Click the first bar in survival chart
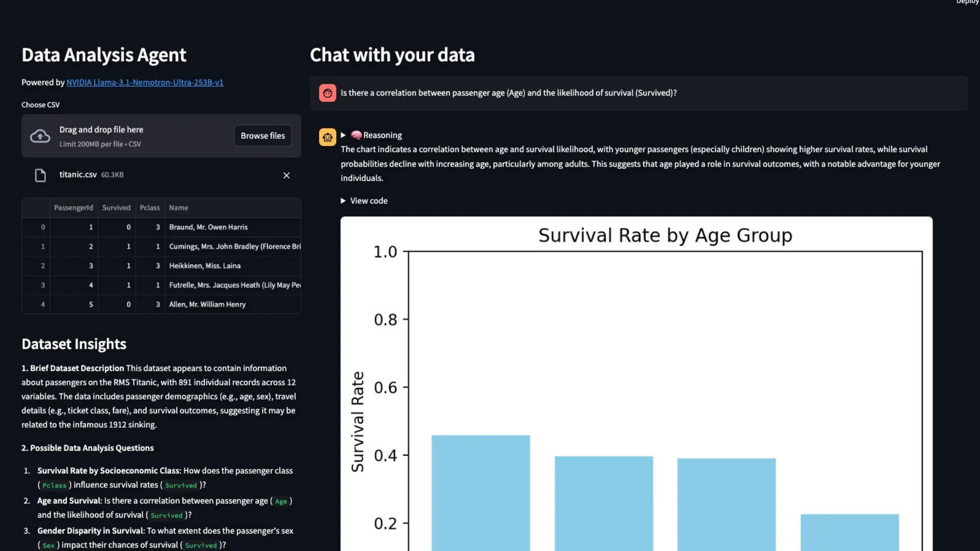Image resolution: width=980 pixels, height=551 pixels. click(x=480, y=493)
